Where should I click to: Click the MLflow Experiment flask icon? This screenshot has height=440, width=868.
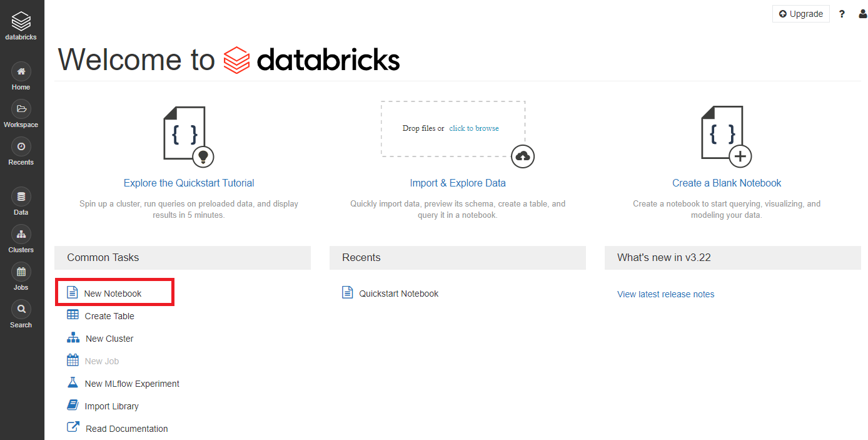pyautogui.click(x=73, y=383)
